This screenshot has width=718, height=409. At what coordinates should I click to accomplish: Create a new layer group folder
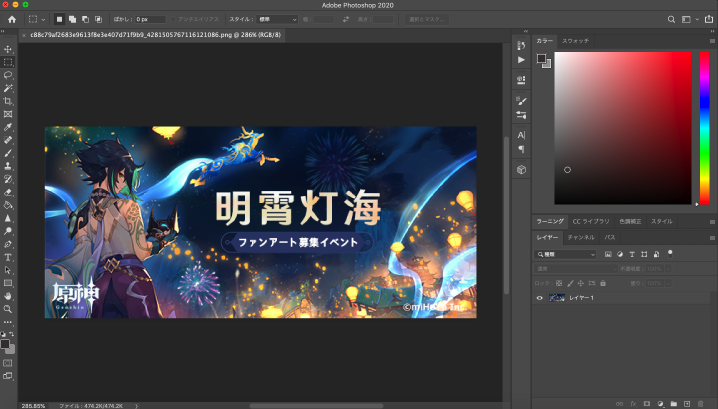click(x=674, y=404)
